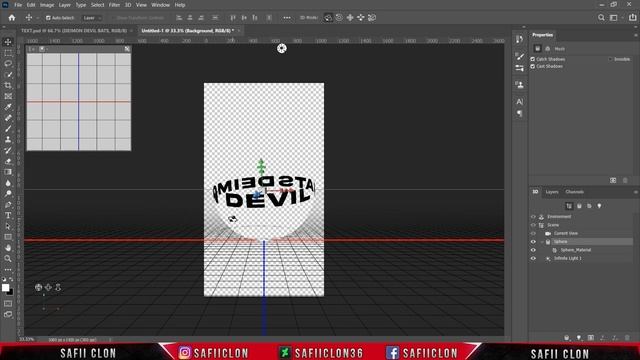Select Infinite Light 1 in 3D panel

[x=568, y=258]
